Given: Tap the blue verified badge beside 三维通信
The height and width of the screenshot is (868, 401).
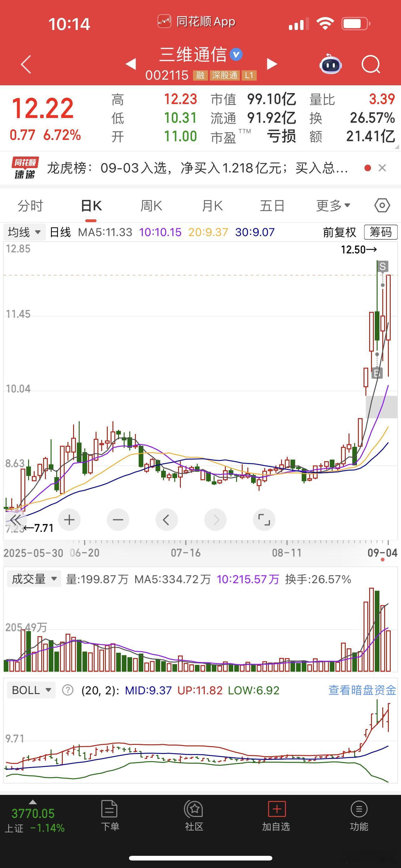Looking at the screenshot, I should (236, 54).
